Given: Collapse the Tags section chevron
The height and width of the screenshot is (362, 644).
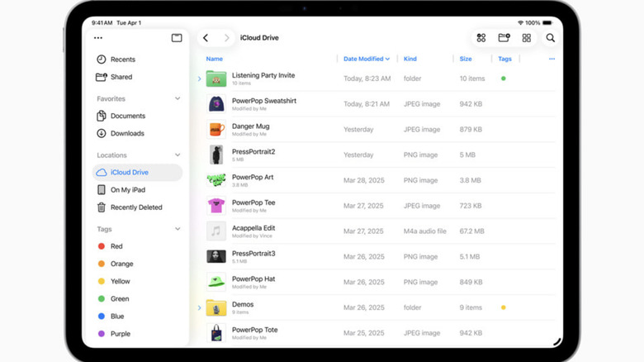Looking at the screenshot, I should 178,229.
